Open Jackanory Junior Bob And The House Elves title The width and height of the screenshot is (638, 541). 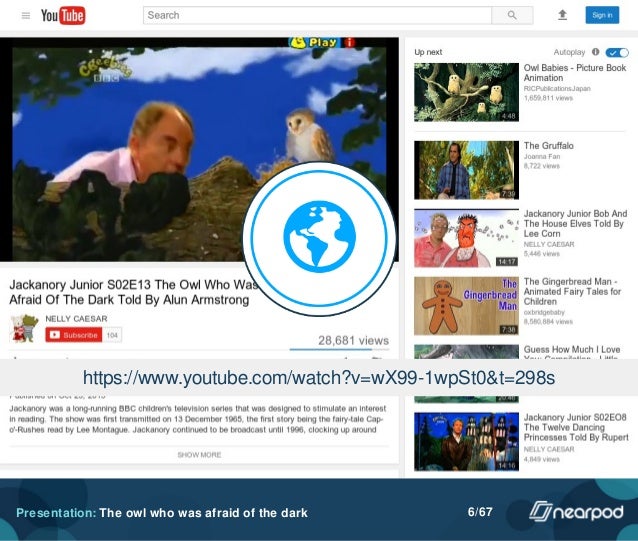point(575,224)
